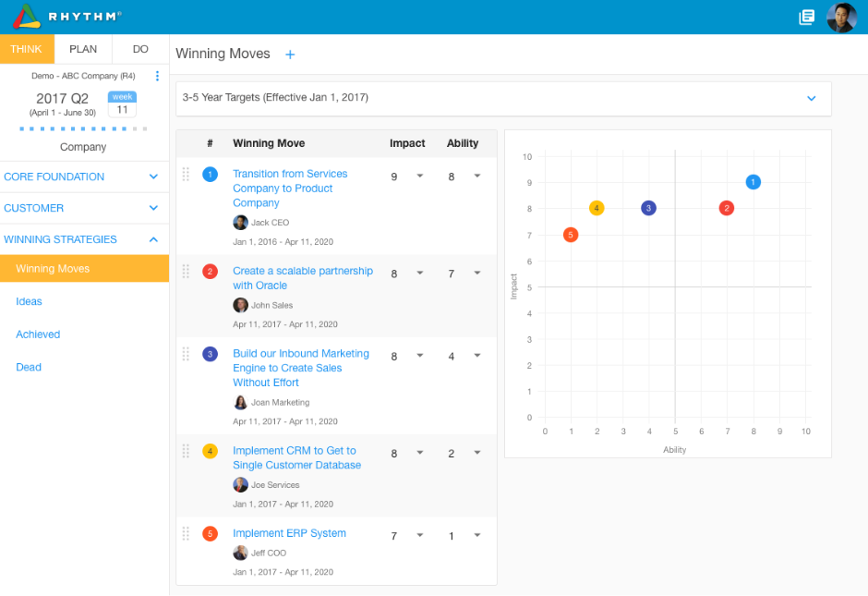The height and width of the screenshot is (596, 868).
Task: Click the Impact column header
Action: pos(407,143)
